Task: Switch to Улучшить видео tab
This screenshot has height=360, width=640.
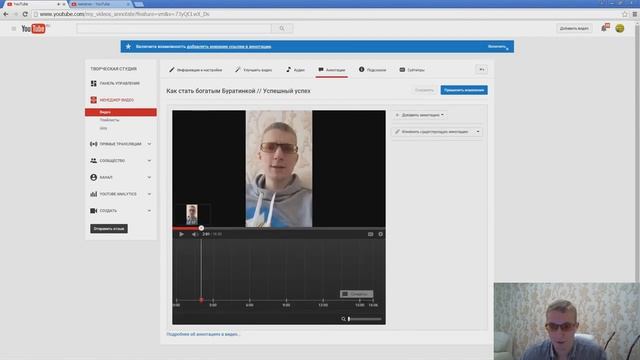Action: pyautogui.click(x=253, y=70)
